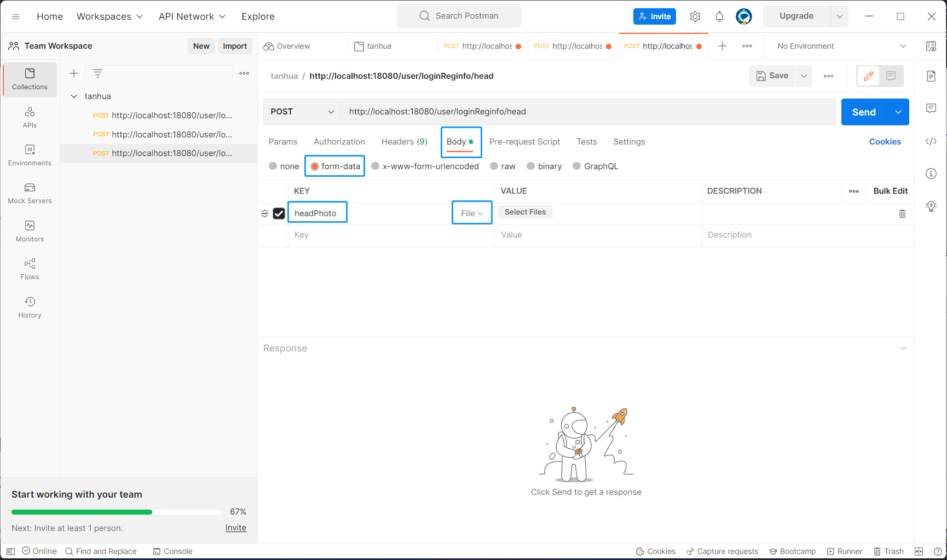Expand the Response section chevron
Screen dimensions: 947x560
(904, 348)
